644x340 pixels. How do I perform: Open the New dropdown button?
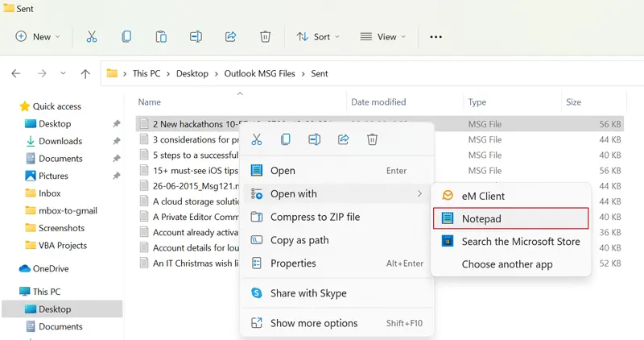[x=38, y=36]
